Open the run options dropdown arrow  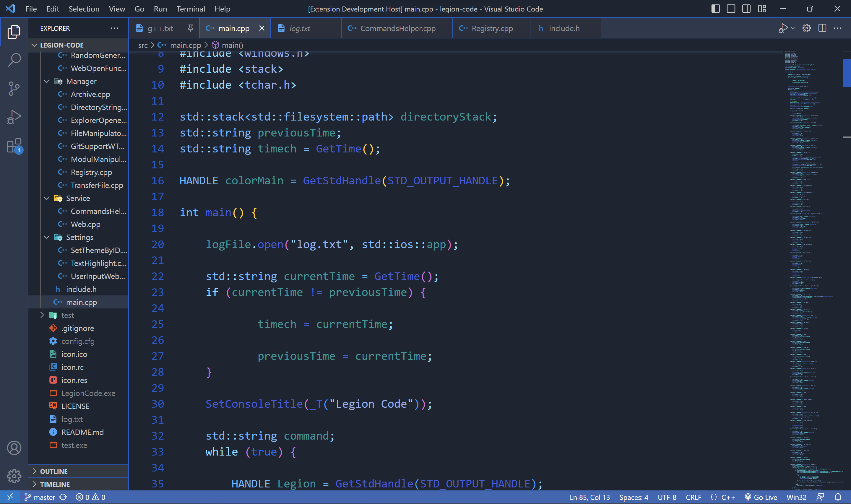793,28
